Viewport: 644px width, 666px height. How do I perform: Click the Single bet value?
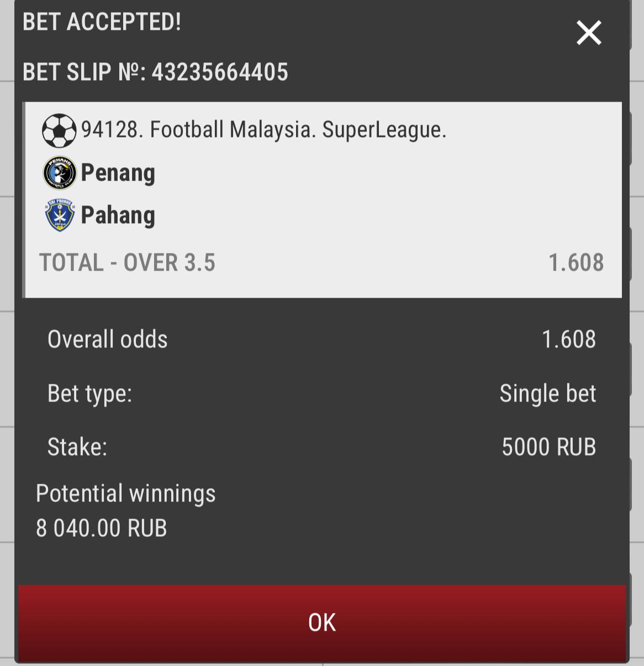tap(548, 394)
